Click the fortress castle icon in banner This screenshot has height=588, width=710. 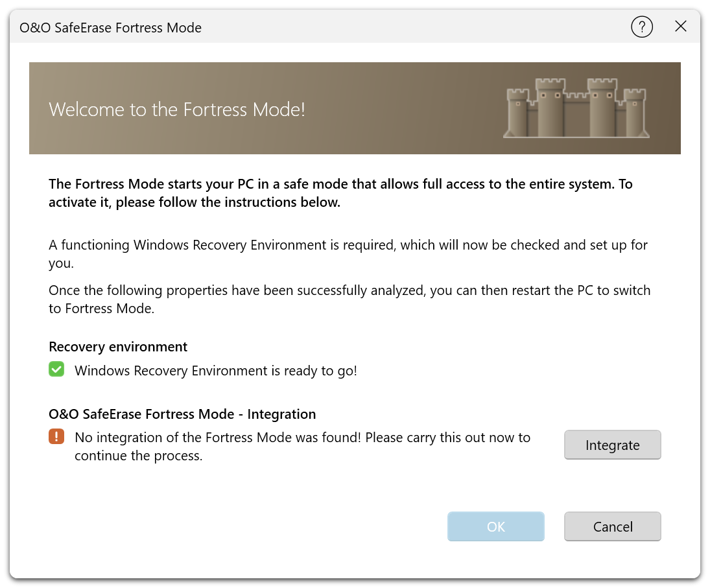(x=576, y=108)
